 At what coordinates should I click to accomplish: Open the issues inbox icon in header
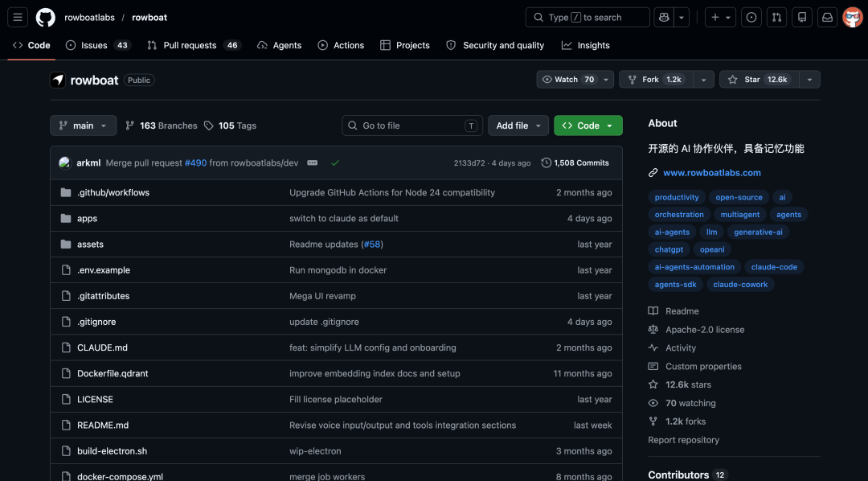pyautogui.click(x=751, y=17)
